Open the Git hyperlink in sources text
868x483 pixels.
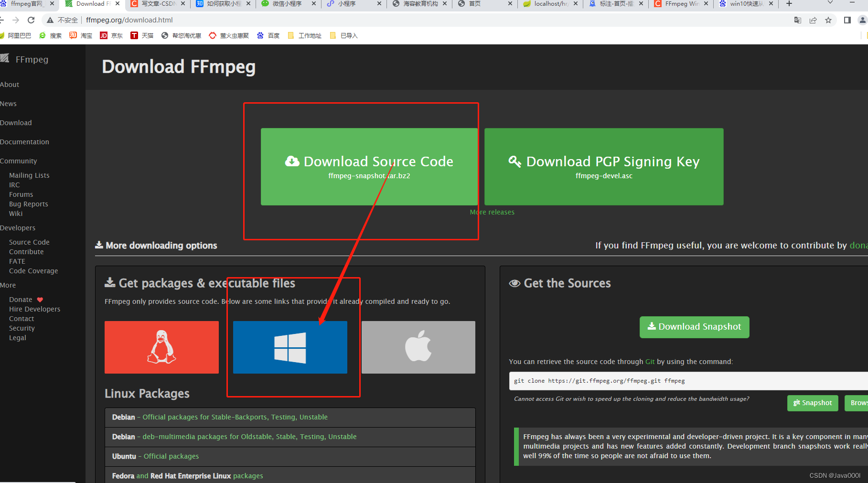point(650,362)
